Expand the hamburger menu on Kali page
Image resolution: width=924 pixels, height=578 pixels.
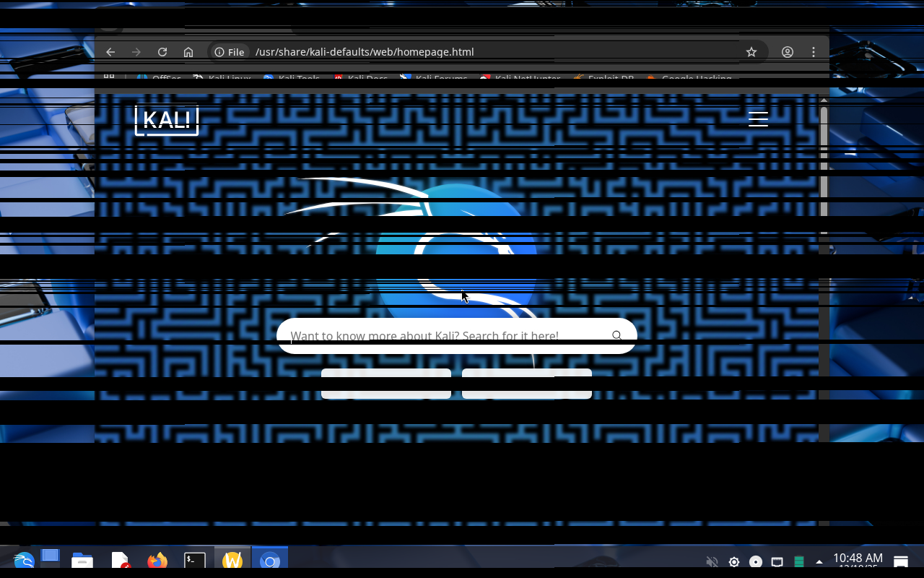pos(758,119)
